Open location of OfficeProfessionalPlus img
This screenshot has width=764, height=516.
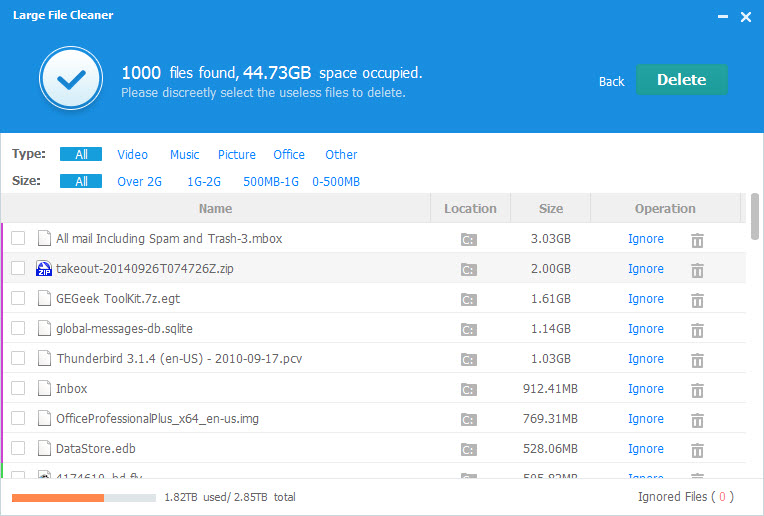point(469,420)
